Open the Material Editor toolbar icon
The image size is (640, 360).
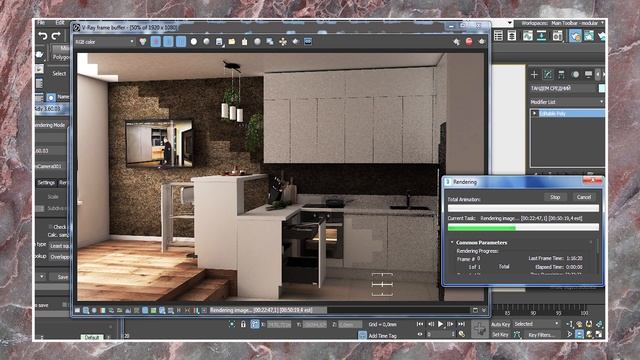(x=557, y=36)
